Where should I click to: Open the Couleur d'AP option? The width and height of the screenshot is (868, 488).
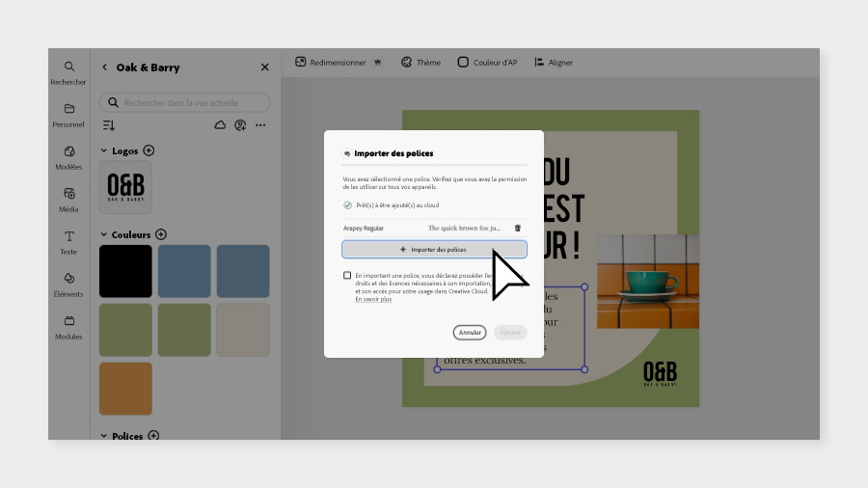pos(487,62)
